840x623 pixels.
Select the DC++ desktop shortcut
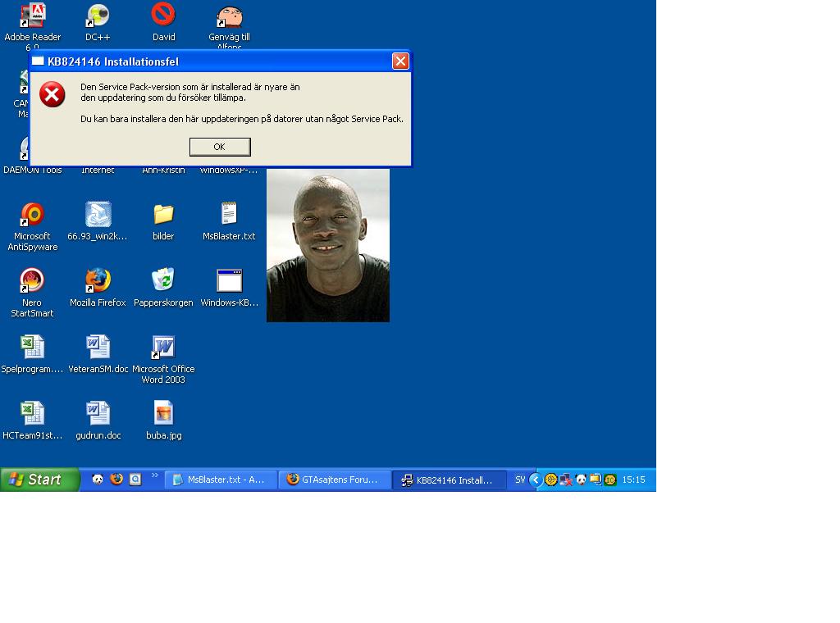[x=98, y=16]
